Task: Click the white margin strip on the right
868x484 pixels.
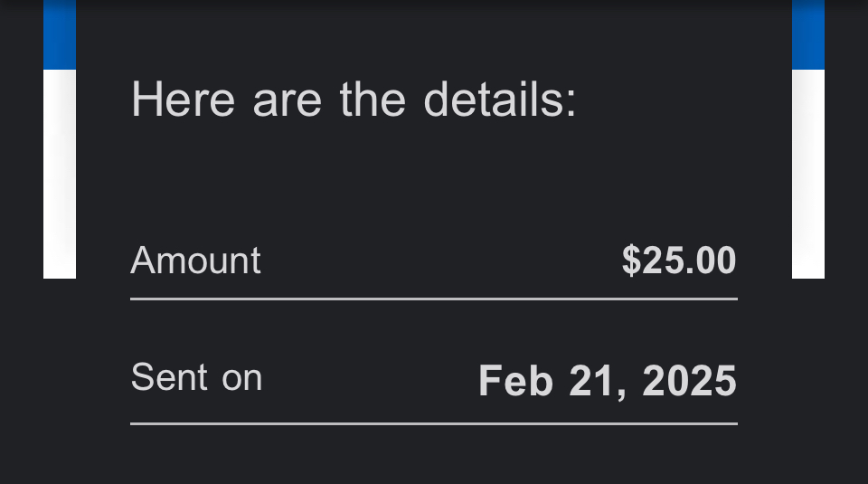Action: pyautogui.click(x=808, y=174)
